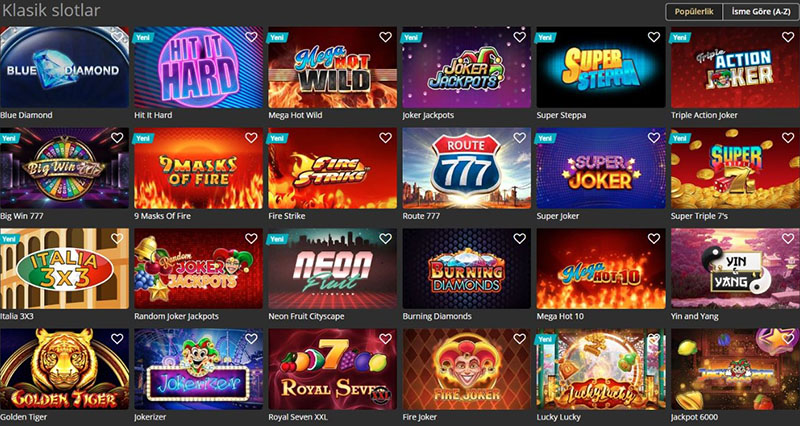Image resolution: width=800 pixels, height=426 pixels.
Task: Click heart icon on Fire Joker
Action: (519, 339)
